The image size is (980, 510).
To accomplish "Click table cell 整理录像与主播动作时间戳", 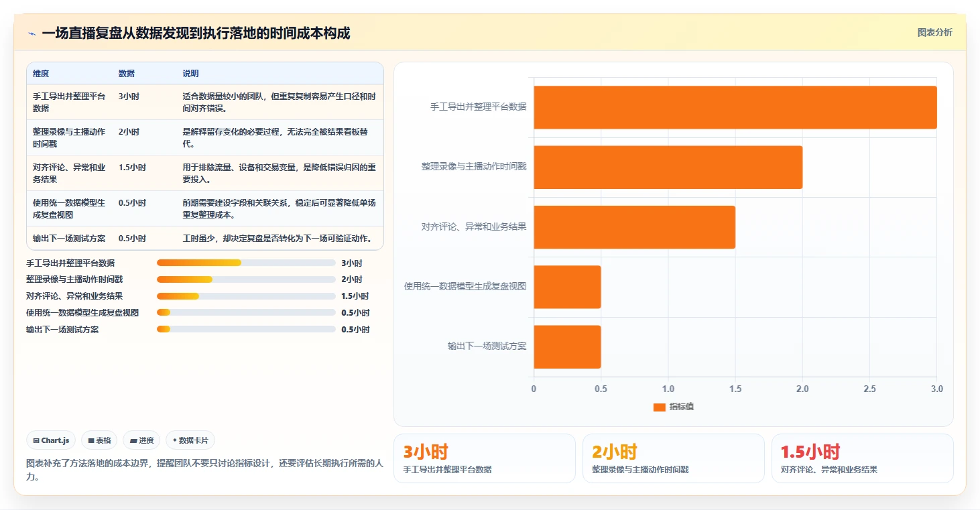I will tap(69, 137).
